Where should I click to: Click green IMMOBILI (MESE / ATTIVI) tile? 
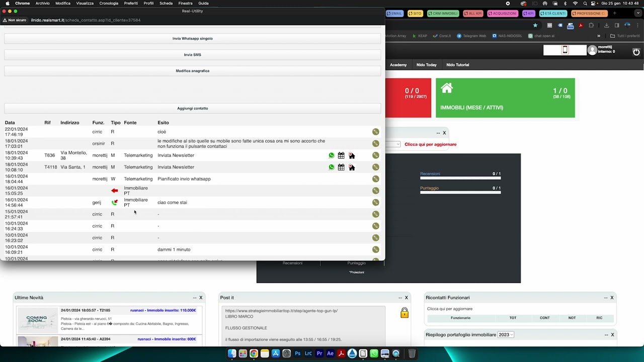pos(505,98)
